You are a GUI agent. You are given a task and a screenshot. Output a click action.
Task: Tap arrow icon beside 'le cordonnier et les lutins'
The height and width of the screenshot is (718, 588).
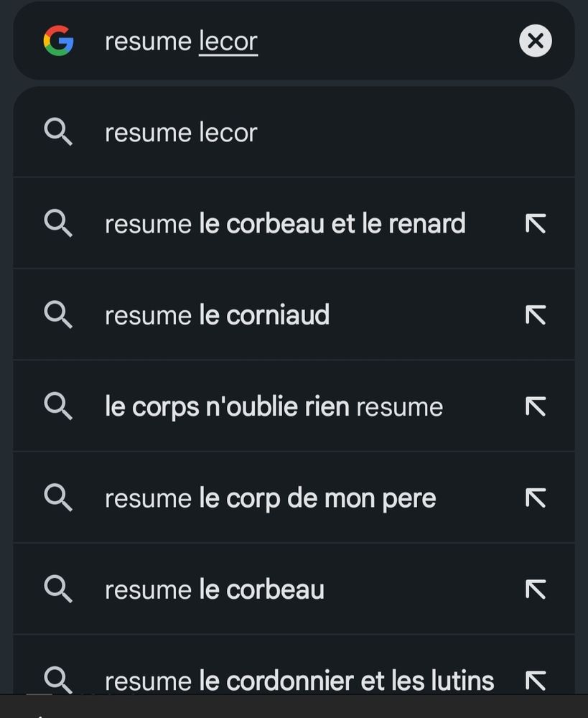click(x=536, y=681)
